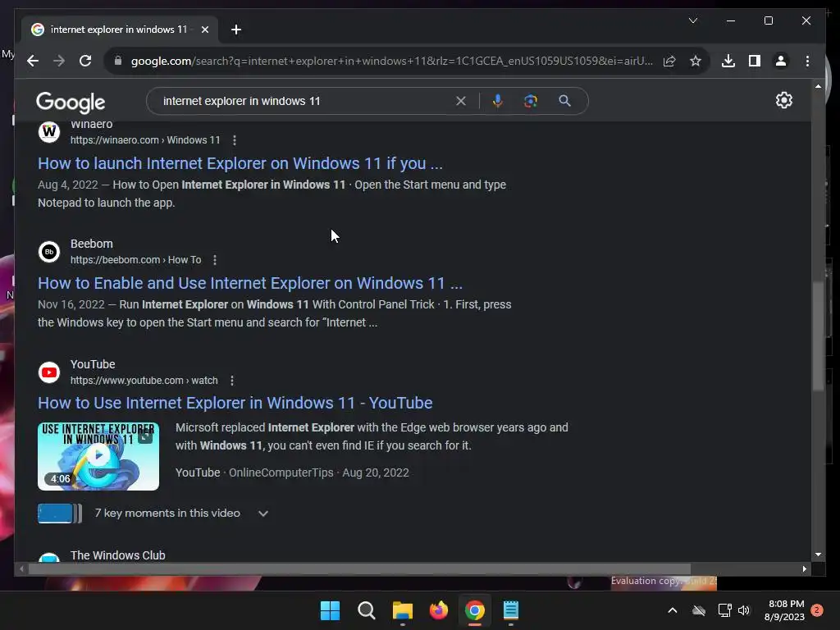Search by image with Google Lens
This screenshot has height=630, width=840.
click(x=531, y=101)
